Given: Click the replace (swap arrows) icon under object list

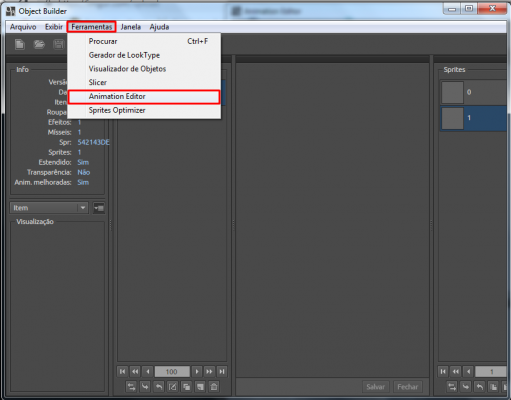Looking at the screenshot, I should click(x=131, y=387).
